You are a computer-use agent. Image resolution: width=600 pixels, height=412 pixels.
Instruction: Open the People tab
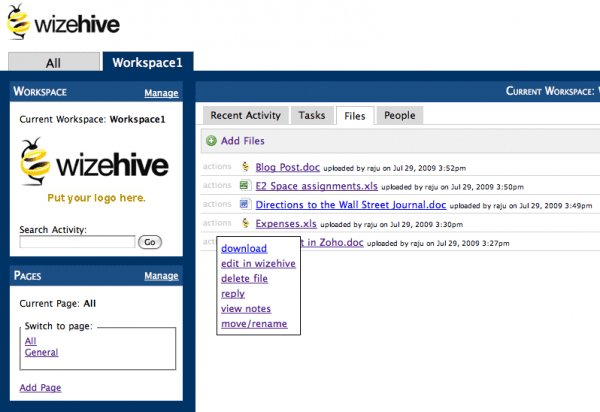[399, 116]
